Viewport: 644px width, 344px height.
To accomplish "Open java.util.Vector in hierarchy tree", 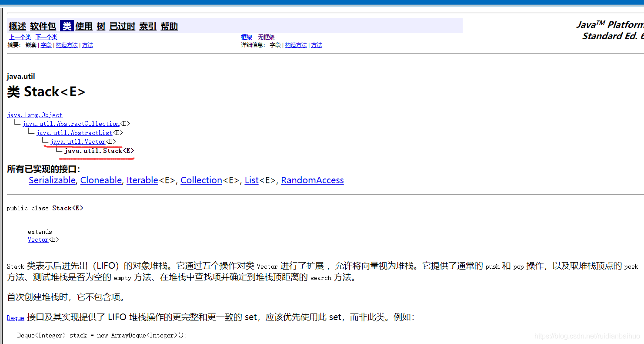I will click(78, 142).
